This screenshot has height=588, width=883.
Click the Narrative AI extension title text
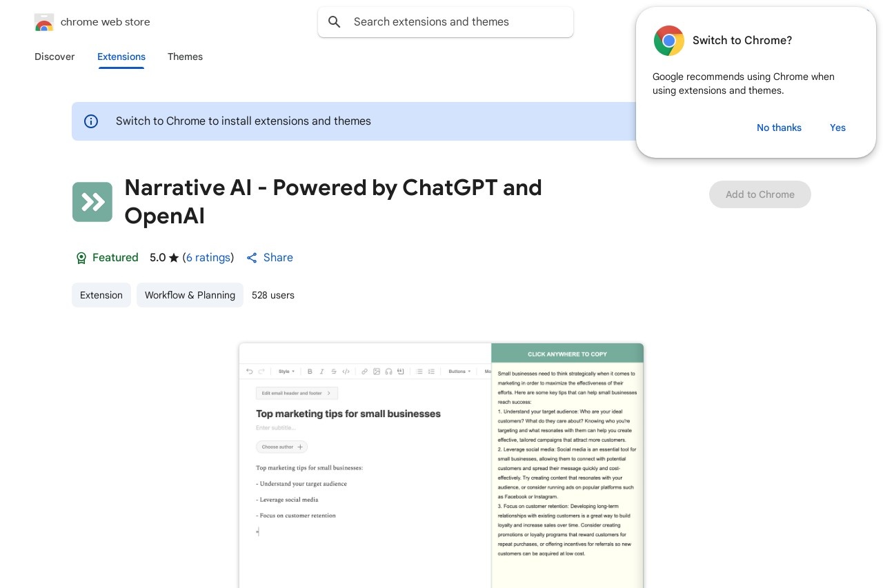click(333, 202)
